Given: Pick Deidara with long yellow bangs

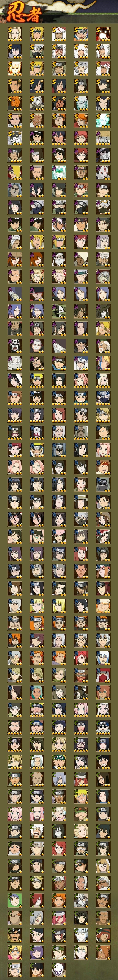Looking at the screenshot, I should 14,172.
